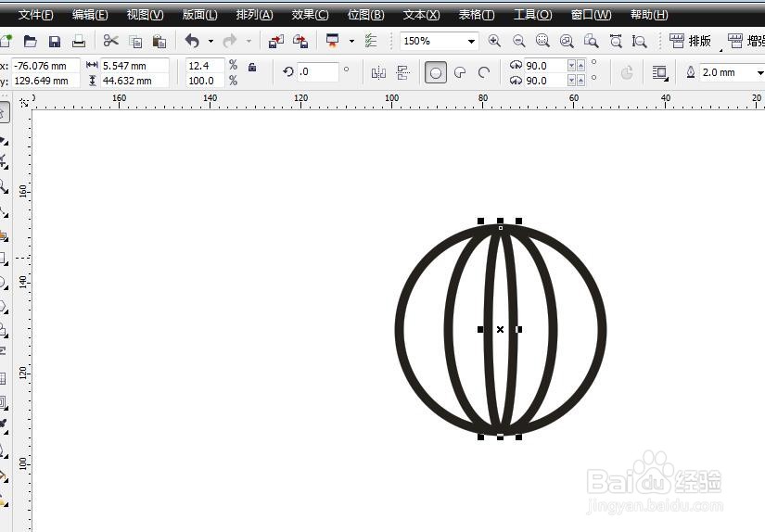Open the application launcher dropdown arrow

coord(351,42)
